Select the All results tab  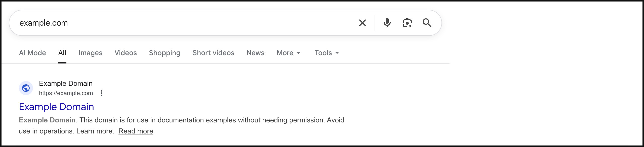(62, 53)
